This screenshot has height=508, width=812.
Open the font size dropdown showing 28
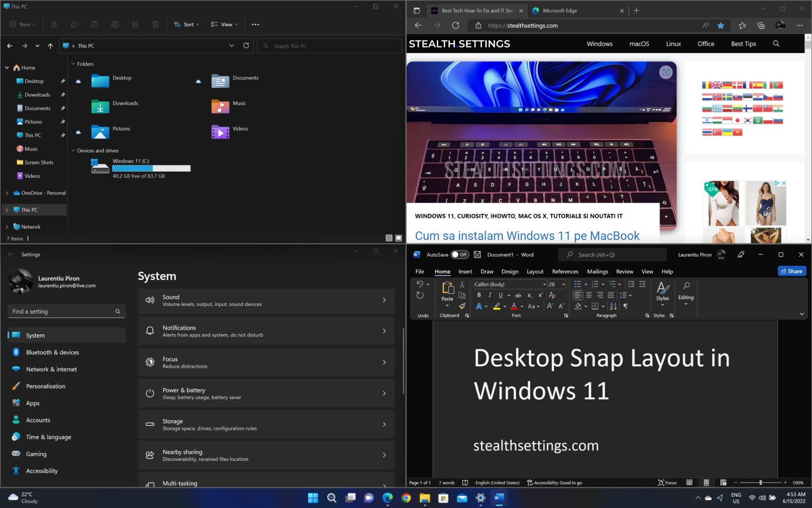(x=563, y=284)
